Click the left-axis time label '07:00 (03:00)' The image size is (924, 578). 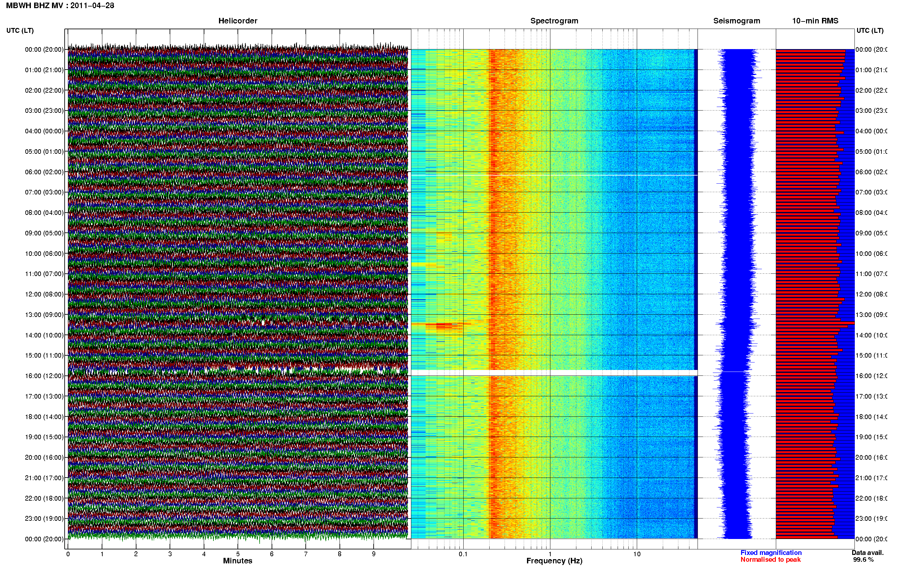[x=44, y=192]
